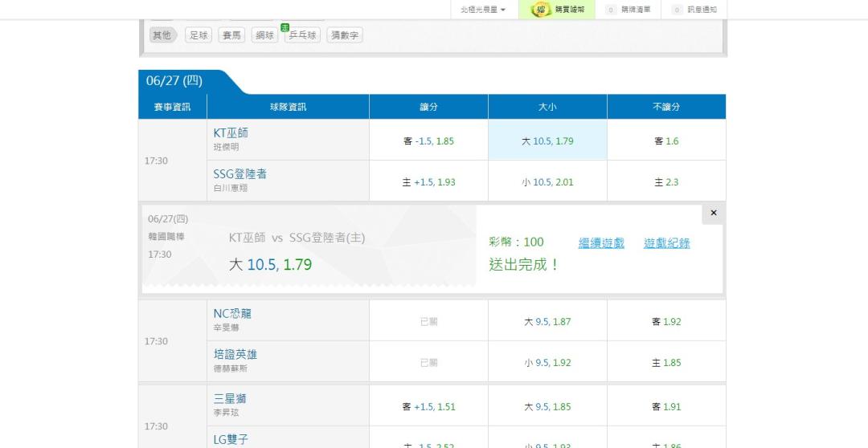Pick under 小 10.5, 2.01 odds
This screenshot has height=448, width=868.
coord(547,182)
